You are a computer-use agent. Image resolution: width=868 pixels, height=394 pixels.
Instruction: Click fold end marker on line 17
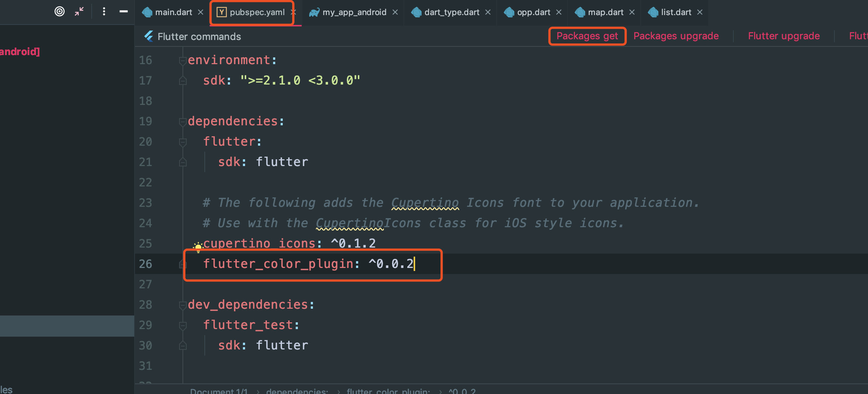pos(183,80)
